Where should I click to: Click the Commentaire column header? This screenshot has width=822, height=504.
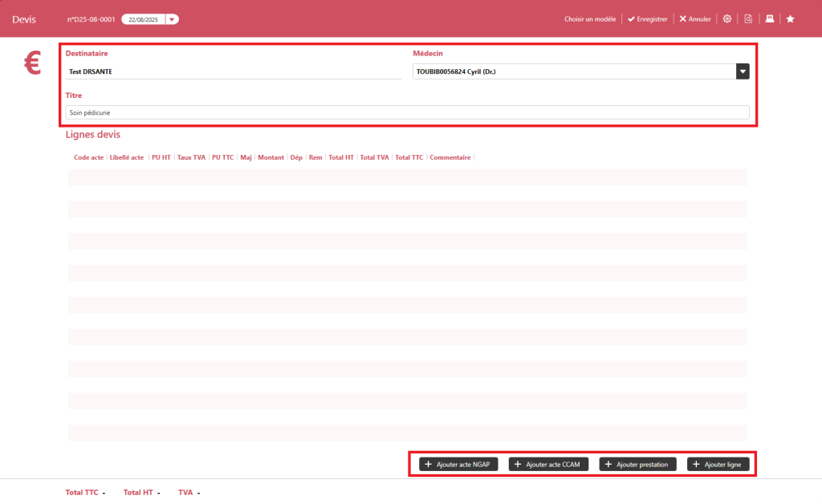click(450, 157)
